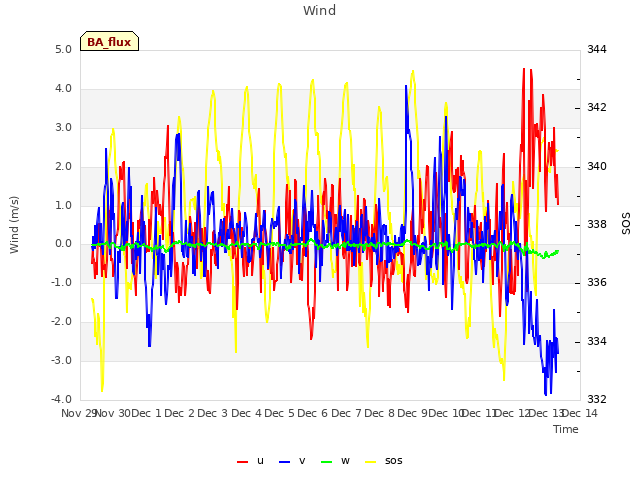This screenshot has height=480, width=640.
Task: Click the 4.0 left axis tick
Action: pos(63,89)
